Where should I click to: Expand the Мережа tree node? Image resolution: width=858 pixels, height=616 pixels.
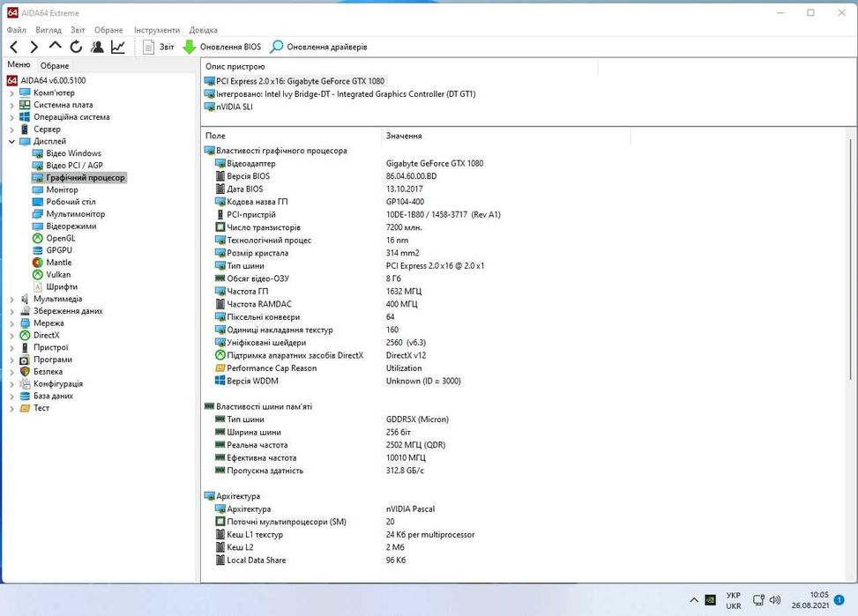point(11,323)
